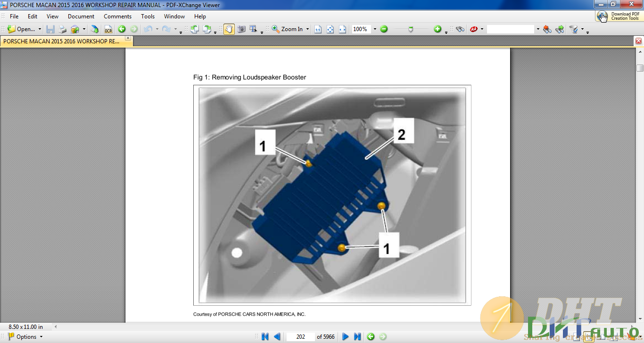Set zoom to actual size (1:1)
Screen dimensions: 644x343
(318, 29)
